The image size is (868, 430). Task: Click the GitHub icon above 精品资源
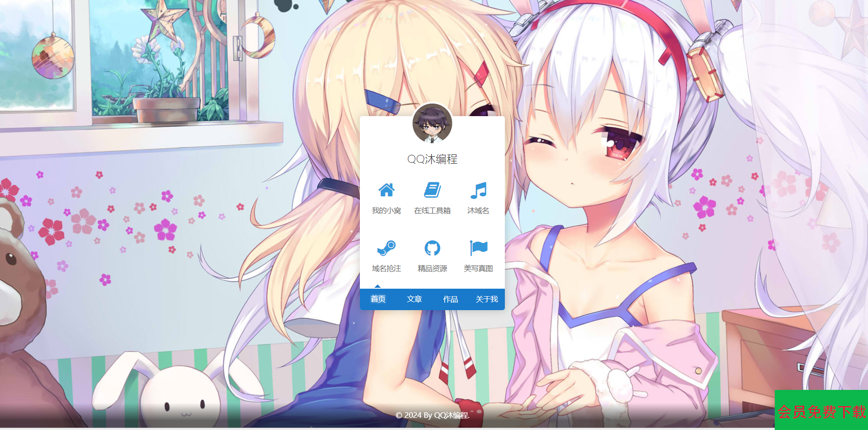click(432, 248)
